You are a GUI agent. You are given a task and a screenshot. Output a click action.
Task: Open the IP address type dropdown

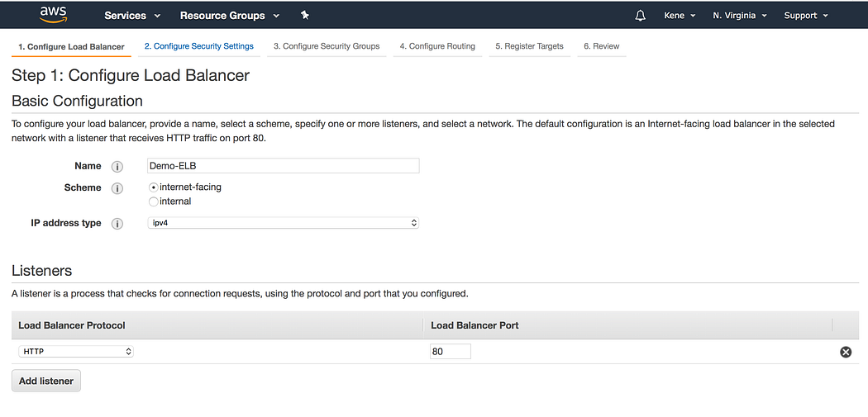pos(284,223)
